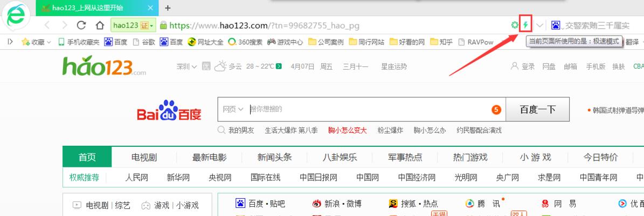This screenshot has height=216, width=644.
Task: Click 换肤 change skin link
Action: 619,66
